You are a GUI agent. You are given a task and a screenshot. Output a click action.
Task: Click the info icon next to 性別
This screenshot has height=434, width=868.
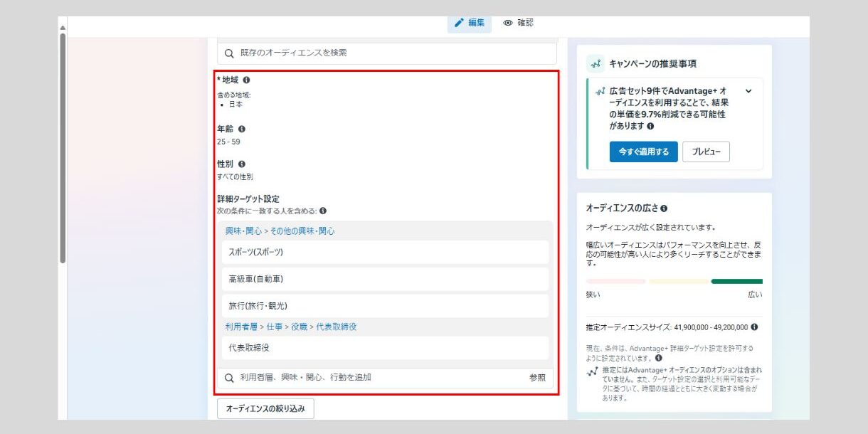(242, 164)
